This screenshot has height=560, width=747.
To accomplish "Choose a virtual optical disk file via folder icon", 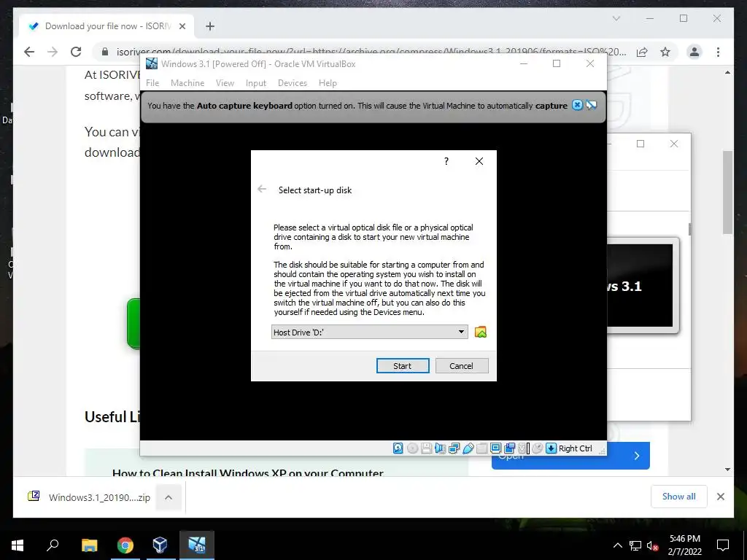I will pyautogui.click(x=481, y=332).
